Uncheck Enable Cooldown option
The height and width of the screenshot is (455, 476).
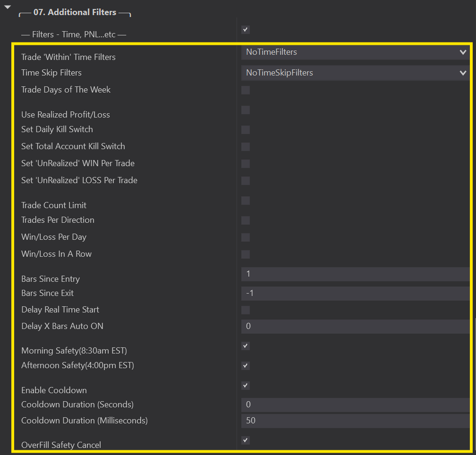pos(246,386)
